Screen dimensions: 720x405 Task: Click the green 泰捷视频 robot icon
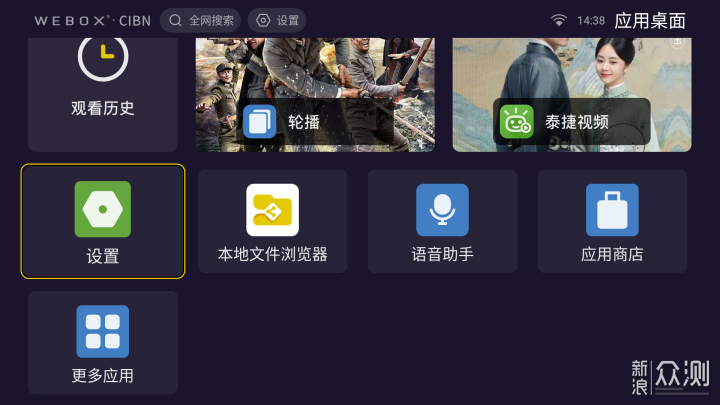click(517, 122)
